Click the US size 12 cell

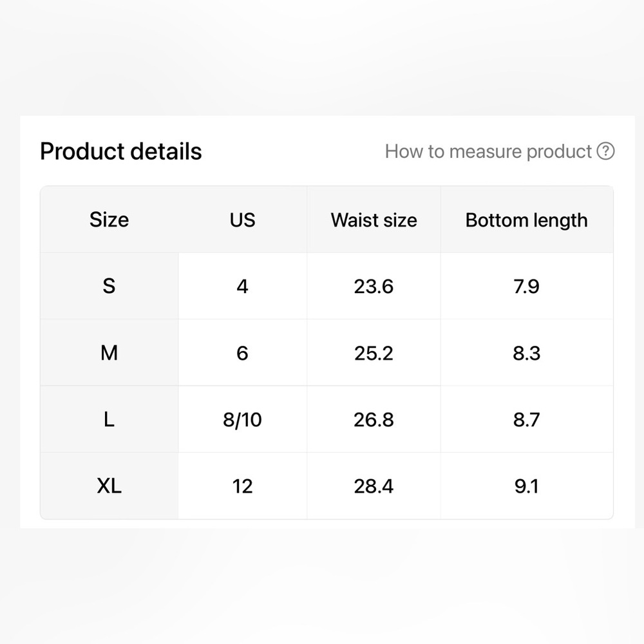click(242, 486)
